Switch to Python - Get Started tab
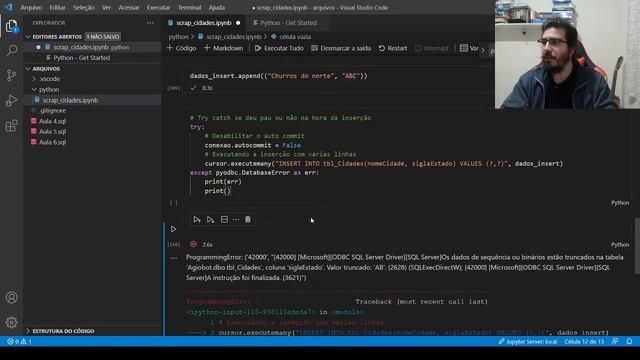 pos(289,23)
